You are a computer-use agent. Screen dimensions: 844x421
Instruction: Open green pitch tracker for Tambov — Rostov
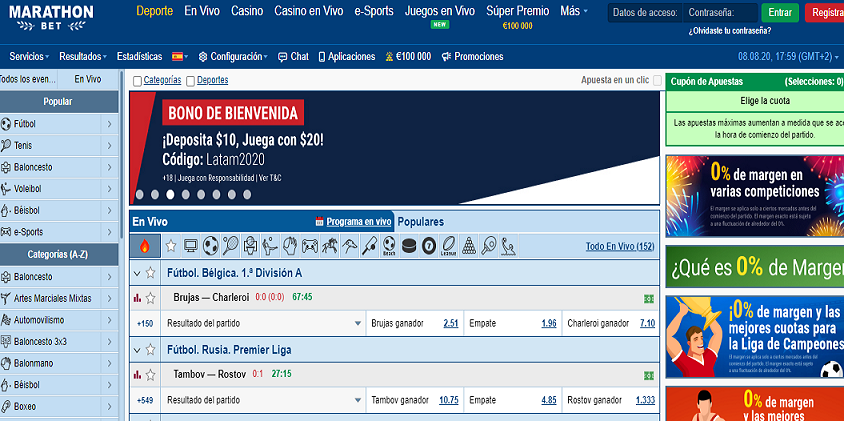(648, 376)
